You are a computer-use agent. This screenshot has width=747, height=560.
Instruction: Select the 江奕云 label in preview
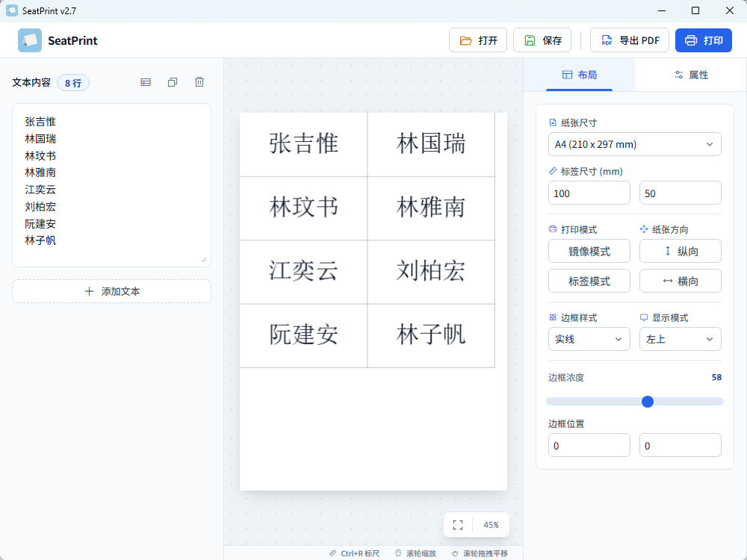(x=303, y=272)
